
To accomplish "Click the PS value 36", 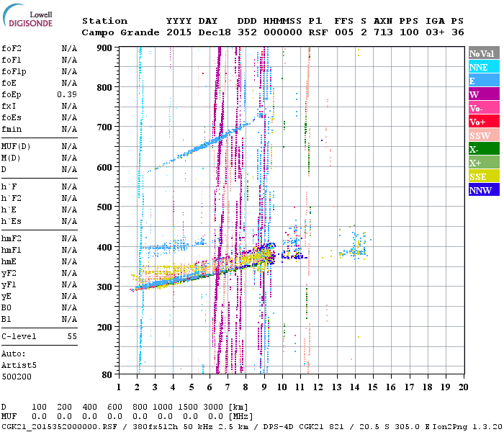I will click(x=458, y=32).
